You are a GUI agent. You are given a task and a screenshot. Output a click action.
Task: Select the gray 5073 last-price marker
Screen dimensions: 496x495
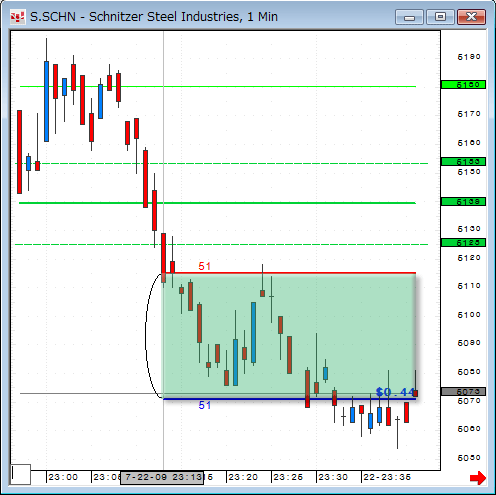463,391
